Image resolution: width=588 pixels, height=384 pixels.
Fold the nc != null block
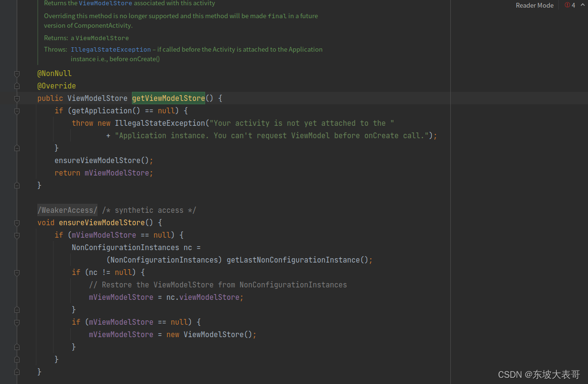17,273
